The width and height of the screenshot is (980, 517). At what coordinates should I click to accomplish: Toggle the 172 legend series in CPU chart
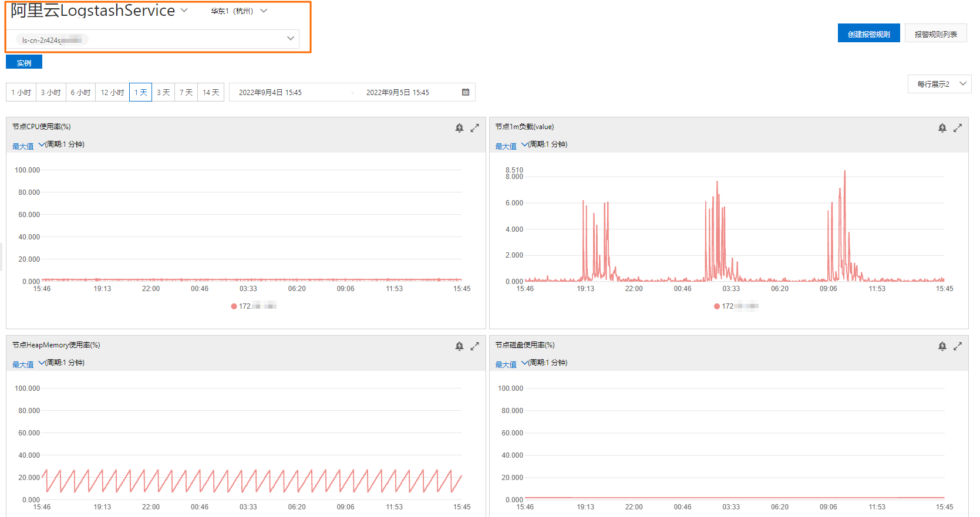pos(254,306)
